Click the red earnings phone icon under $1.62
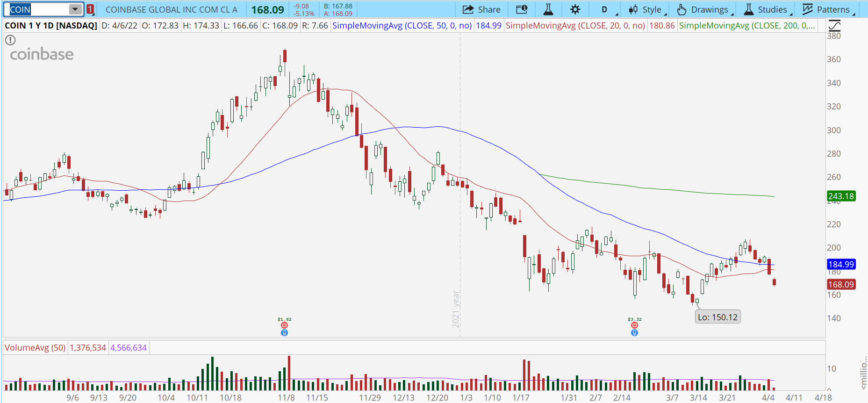Viewport: 868px width, 403px height. (x=284, y=325)
